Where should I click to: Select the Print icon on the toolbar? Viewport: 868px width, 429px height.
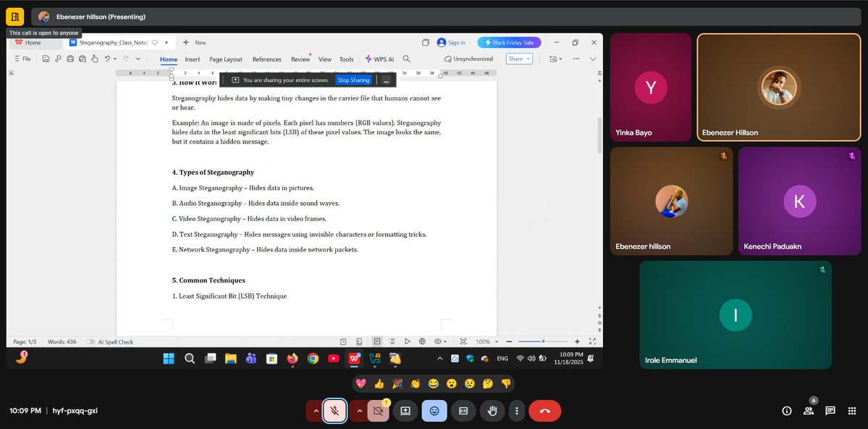coord(70,59)
